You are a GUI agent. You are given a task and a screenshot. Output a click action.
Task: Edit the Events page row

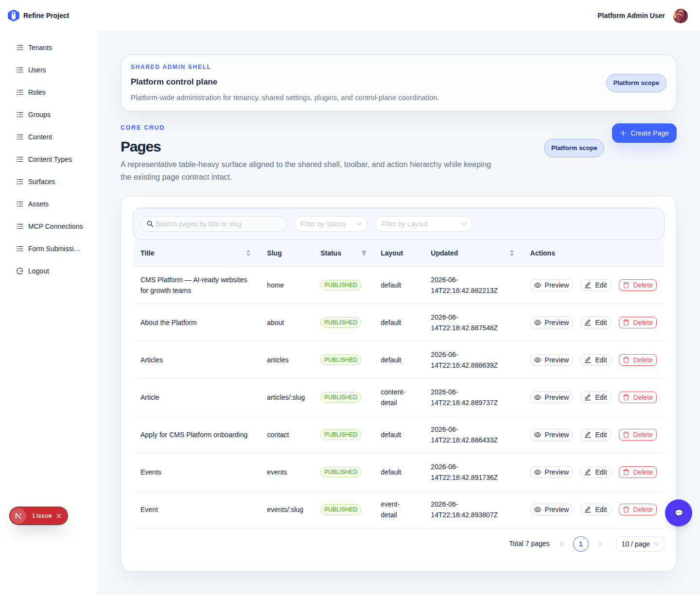pos(595,472)
